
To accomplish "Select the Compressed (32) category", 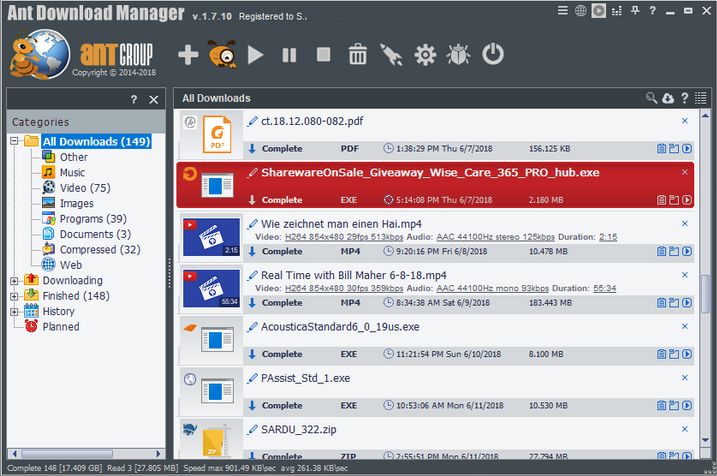I will [x=100, y=250].
